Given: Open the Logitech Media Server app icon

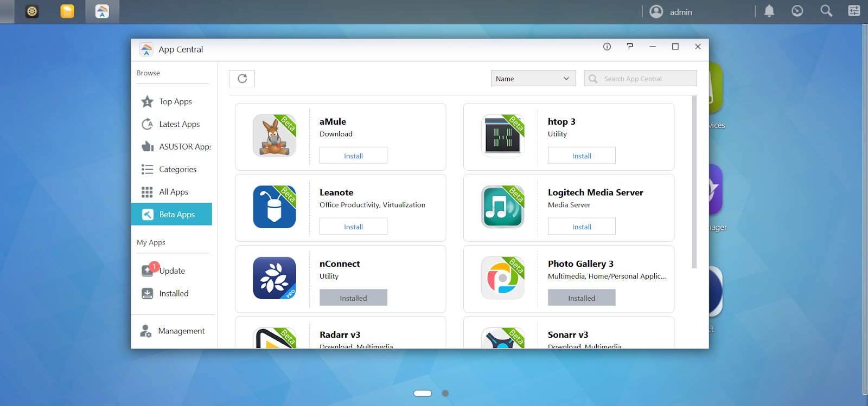Looking at the screenshot, I should pyautogui.click(x=503, y=207).
